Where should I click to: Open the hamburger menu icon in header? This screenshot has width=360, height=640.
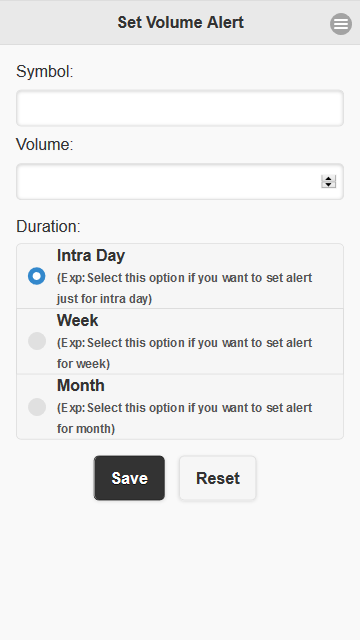coord(341,24)
